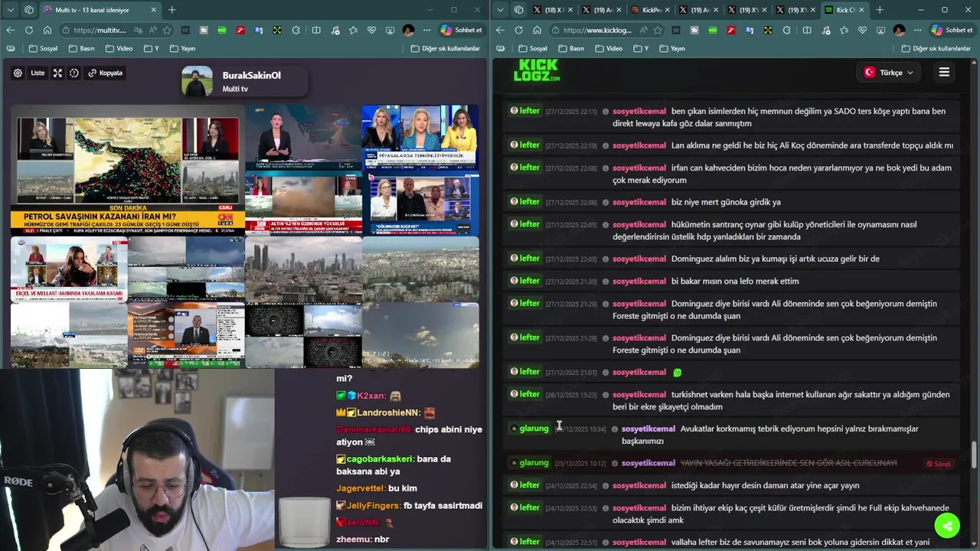Open sosyetikcemal link on turkishnet message
The image size is (980, 551).
pos(639,395)
